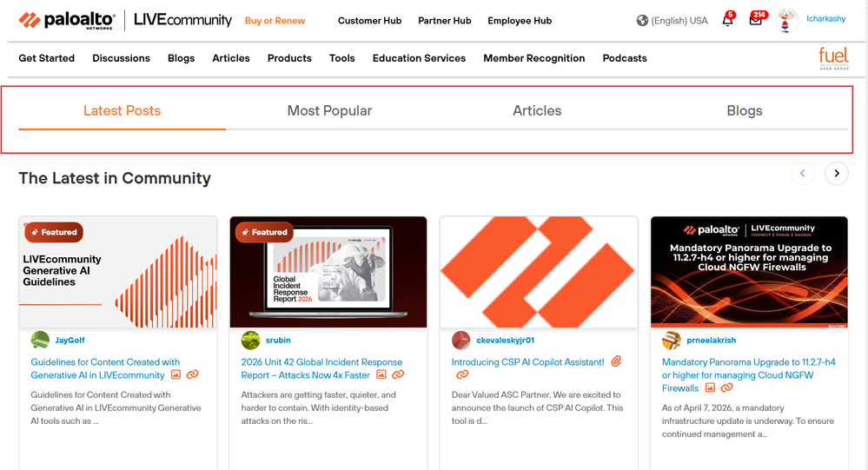Open the Get Started menu
The height and width of the screenshot is (470, 868).
coord(47,58)
